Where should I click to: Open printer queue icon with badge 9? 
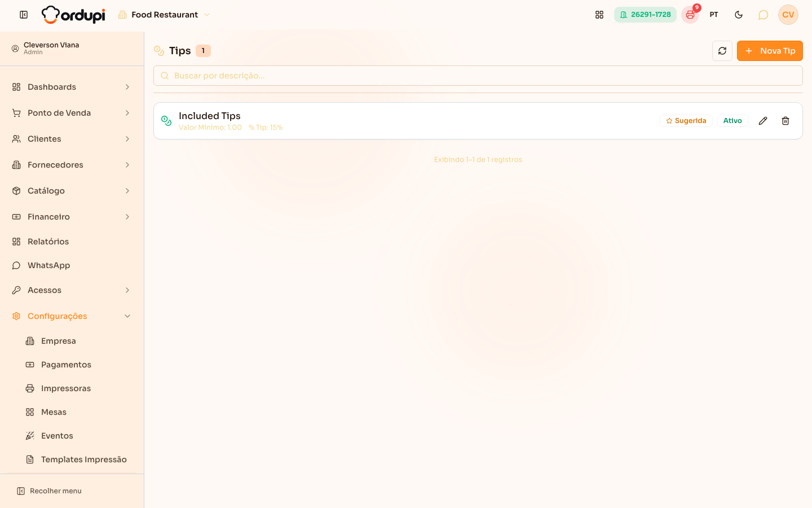click(x=690, y=15)
